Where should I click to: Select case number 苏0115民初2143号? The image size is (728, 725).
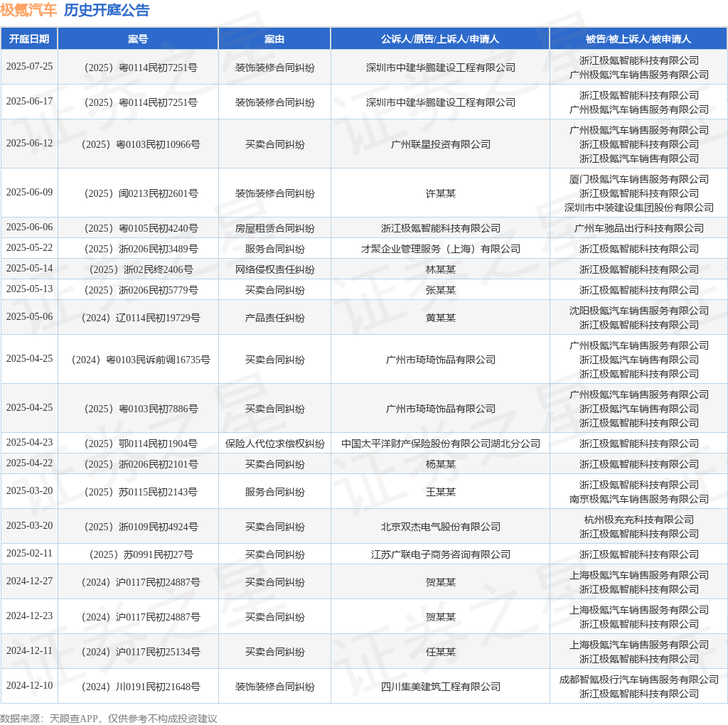pos(141,492)
